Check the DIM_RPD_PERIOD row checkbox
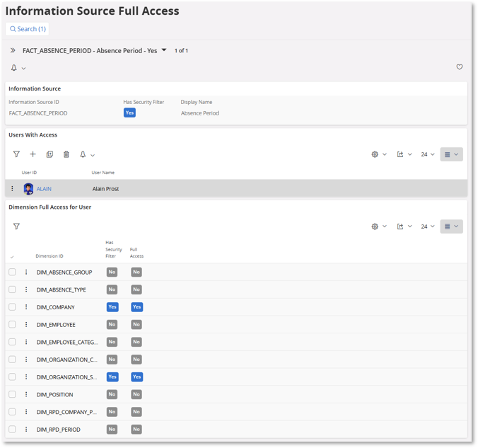Image resolution: width=478 pixels, height=448 pixels. [x=12, y=429]
